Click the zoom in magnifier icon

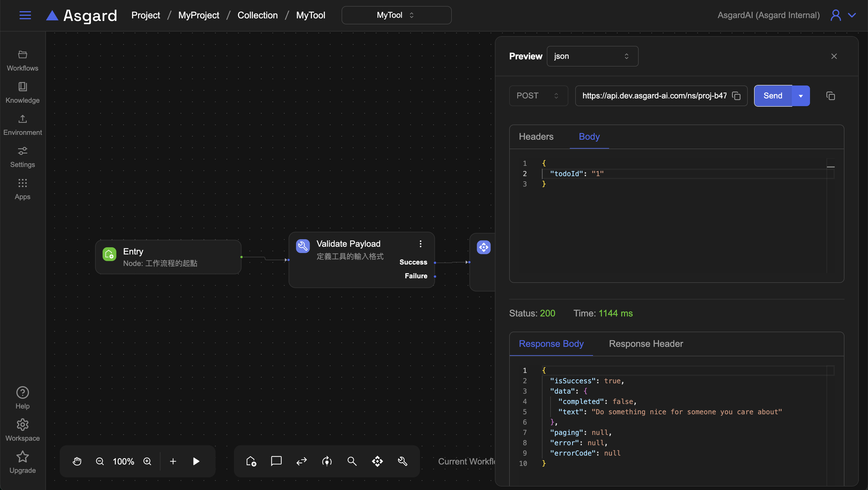147,461
